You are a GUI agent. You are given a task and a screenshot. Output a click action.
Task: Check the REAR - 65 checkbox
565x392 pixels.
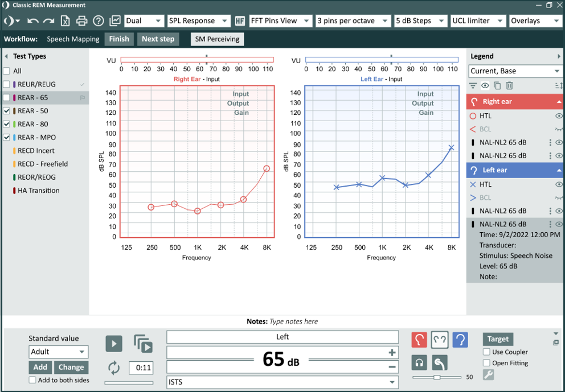pyautogui.click(x=6, y=97)
